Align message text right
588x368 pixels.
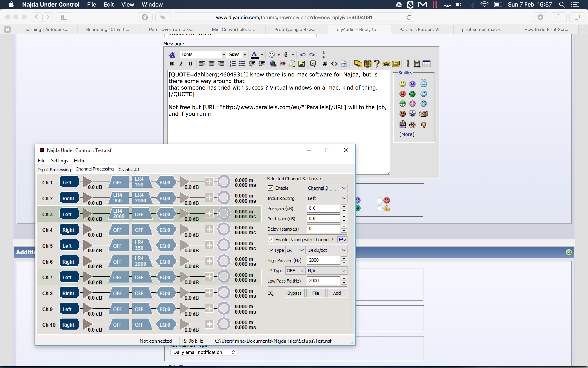click(x=221, y=64)
